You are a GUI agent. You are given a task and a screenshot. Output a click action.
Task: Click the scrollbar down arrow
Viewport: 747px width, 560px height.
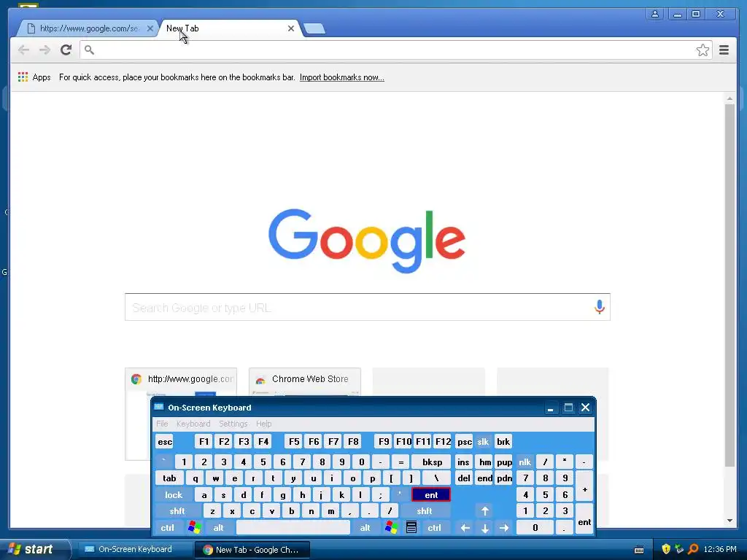pos(729,521)
